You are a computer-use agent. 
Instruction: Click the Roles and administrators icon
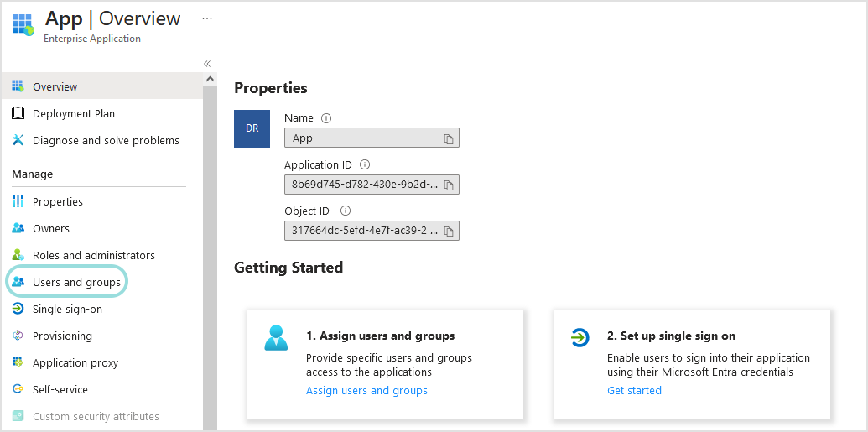click(x=18, y=255)
